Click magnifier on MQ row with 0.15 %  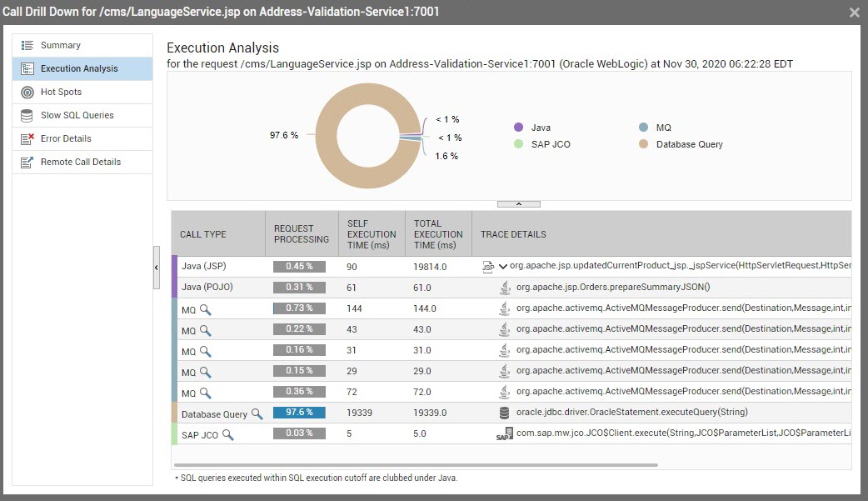tap(206, 372)
